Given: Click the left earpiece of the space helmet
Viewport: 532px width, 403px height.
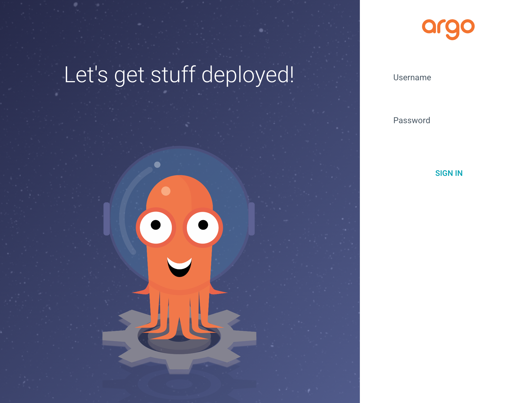Looking at the screenshot, I should 106,219.
